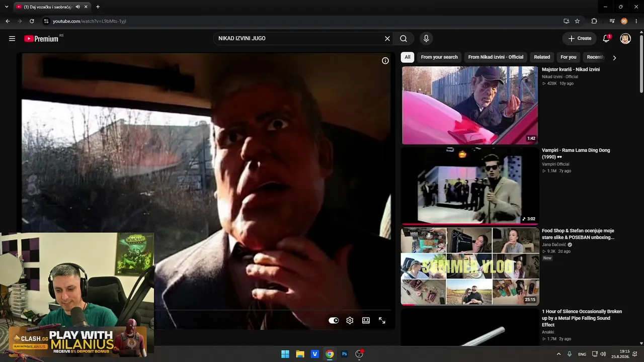Install app icon in address bar
This screenshot has width=644, height=362.
(x=566, y=21)
